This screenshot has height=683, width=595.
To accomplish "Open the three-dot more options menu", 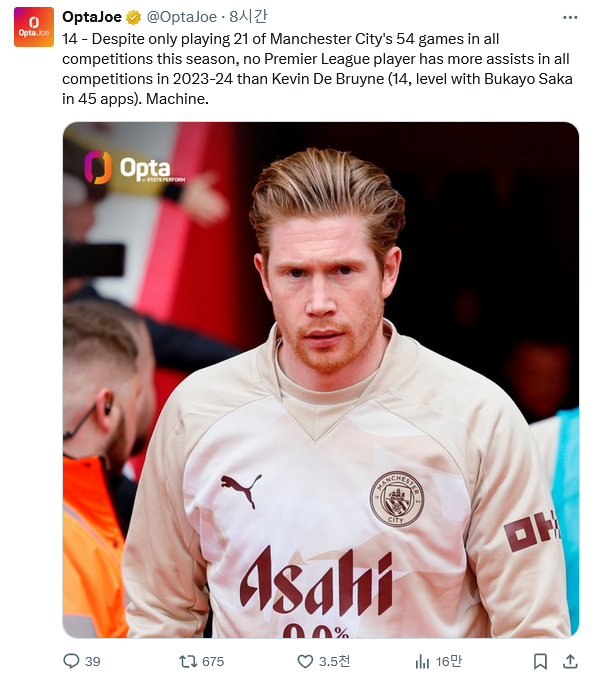I will [x=570, y=17].
